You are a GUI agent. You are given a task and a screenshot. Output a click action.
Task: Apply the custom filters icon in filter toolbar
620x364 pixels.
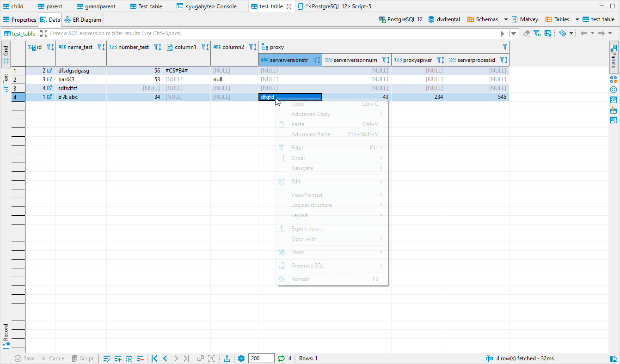tap(536, 33)
